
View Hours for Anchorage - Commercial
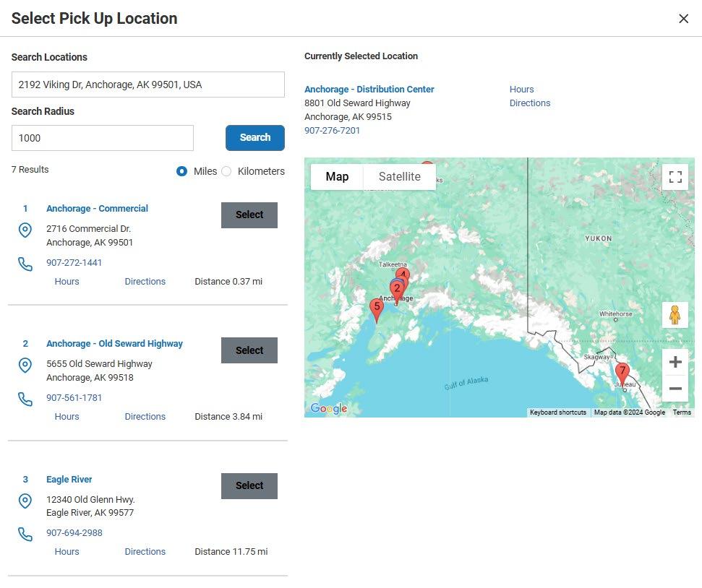click(x=67, y=282)
